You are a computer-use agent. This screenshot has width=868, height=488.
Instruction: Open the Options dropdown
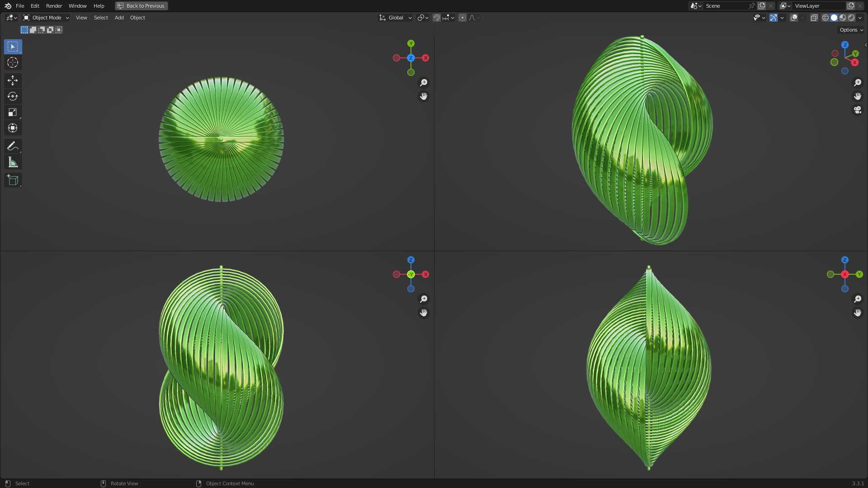851,30
